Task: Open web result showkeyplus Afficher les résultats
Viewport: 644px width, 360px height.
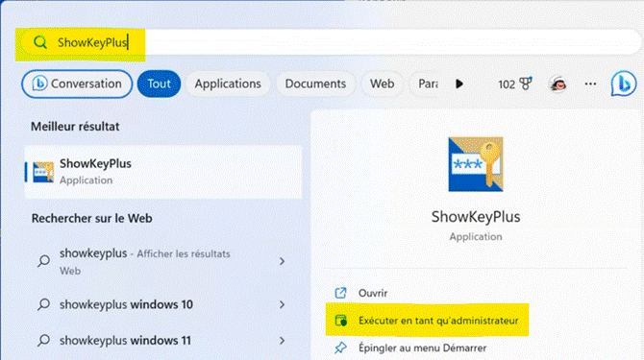Action: coord(163,261)
